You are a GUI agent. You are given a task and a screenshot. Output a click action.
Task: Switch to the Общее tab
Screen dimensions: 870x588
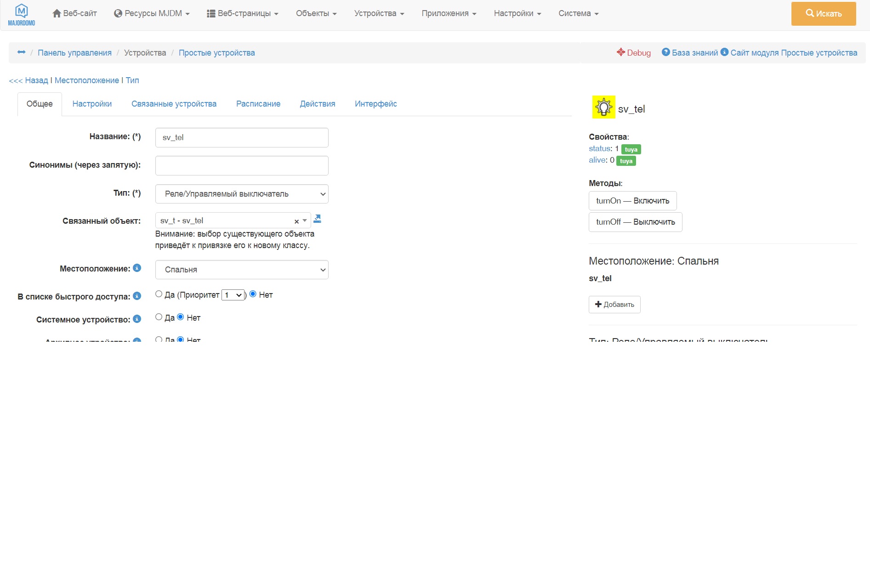pyautogui.click(x=40, y=104)
